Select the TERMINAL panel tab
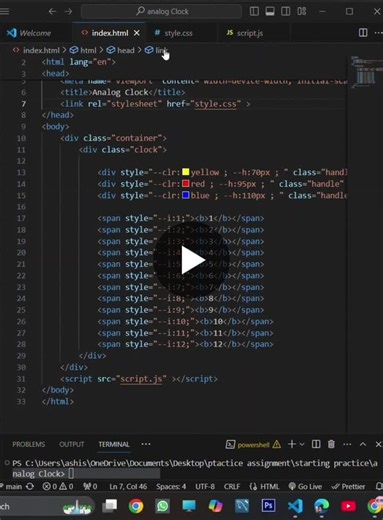Viewport: 383px width, 520px height. click(x=114, y=444)
